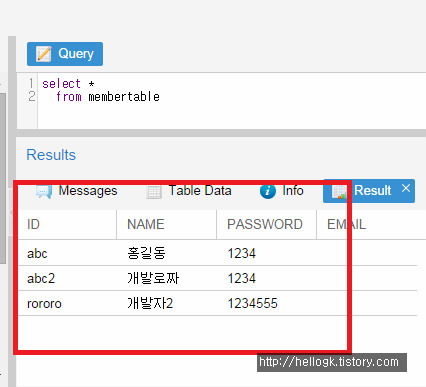
Task: Click the Results heading
Action: (x=51, y=155)
